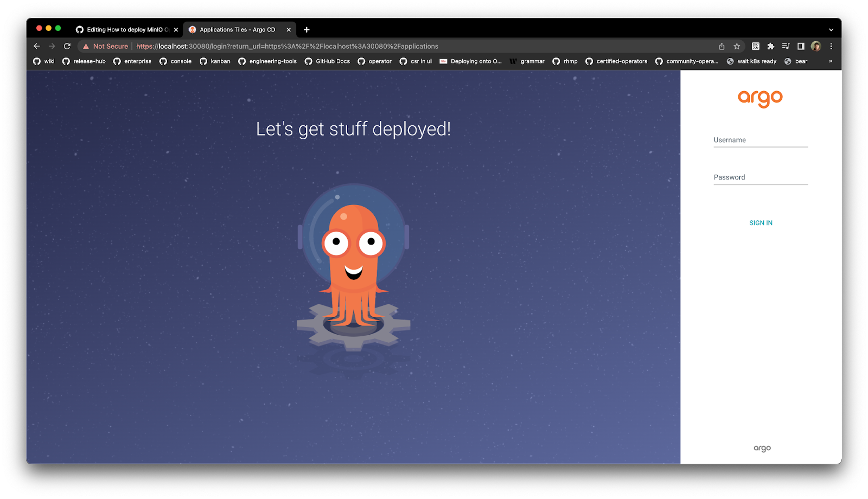The image size is (868, 499).
Task: Open the GitHub Docs bookmark
Action: pos(328,61)
